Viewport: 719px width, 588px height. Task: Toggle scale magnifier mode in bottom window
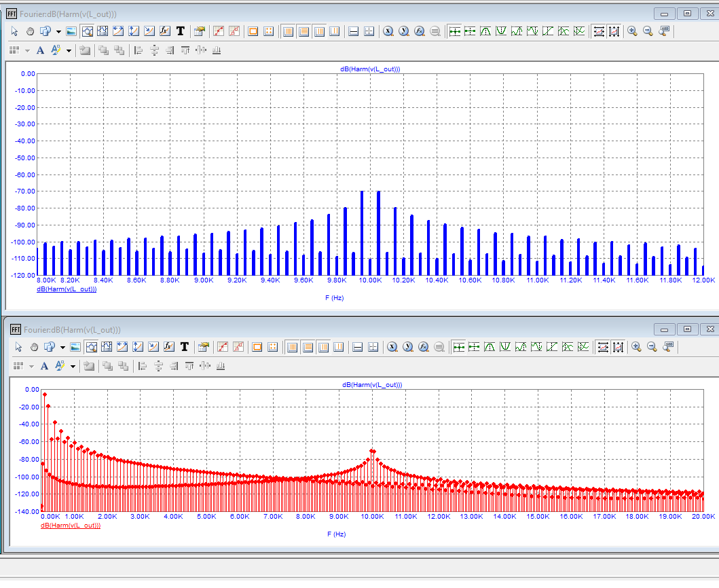click(x=91, y=347)
